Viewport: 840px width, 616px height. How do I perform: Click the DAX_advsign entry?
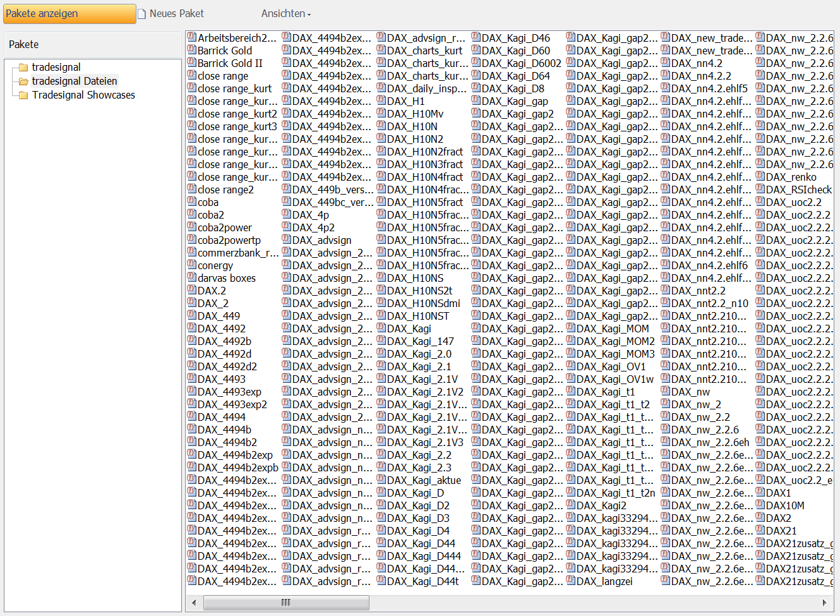[x=322, y=240]
